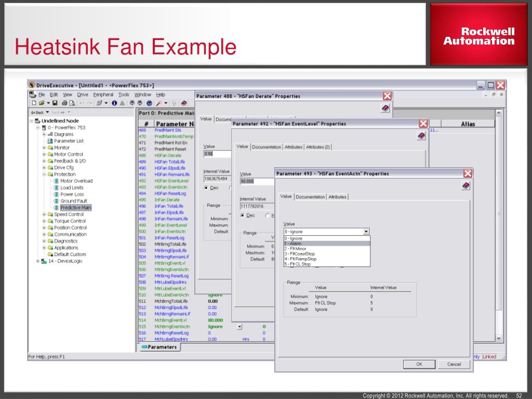Switch to Documentation tab in Parameter 493 dialog
Image resolution: width=532 pixels, height=399 pixels.
310,197
